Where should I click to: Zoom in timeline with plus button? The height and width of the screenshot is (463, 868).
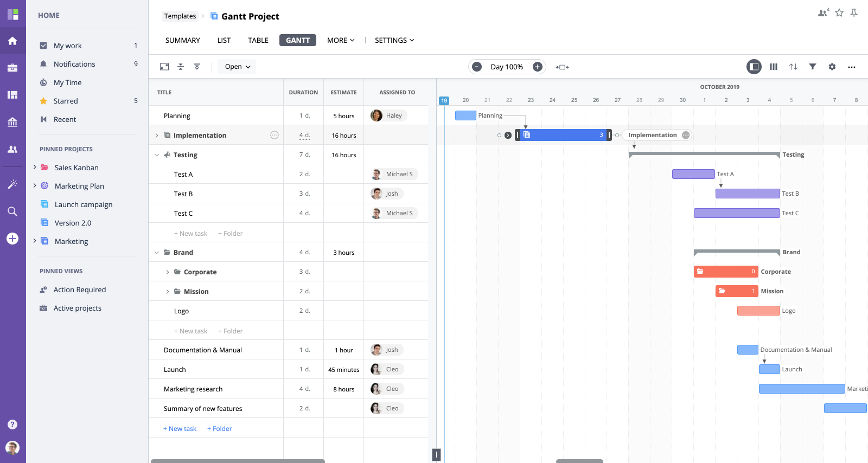(x=538, y=67)
